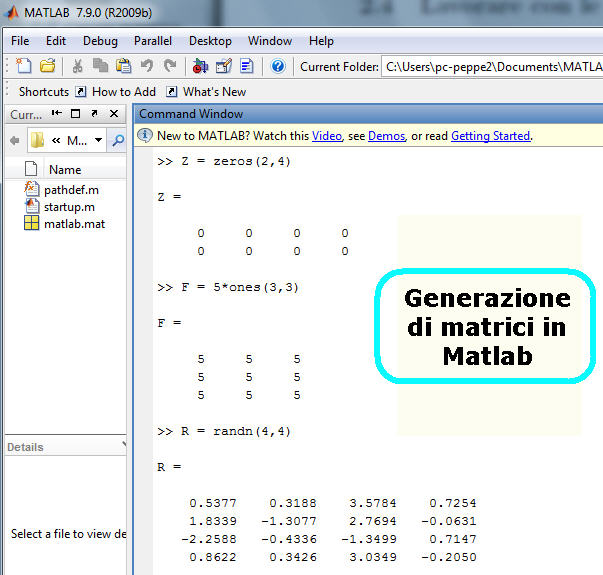Open the GUIDE toolbar icon
Screen dimensions: 603x575
(x=224, y=66)
